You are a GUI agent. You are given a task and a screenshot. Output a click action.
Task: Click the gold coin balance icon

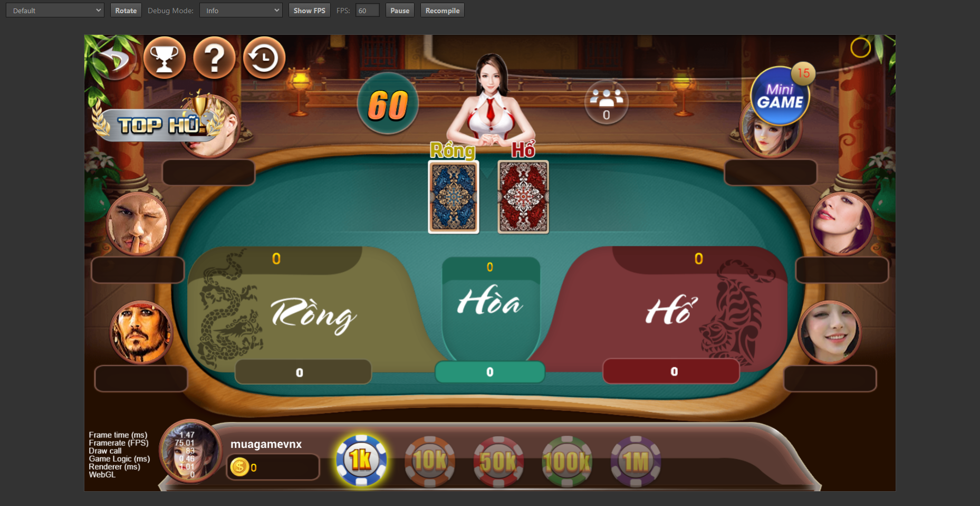point(239,466)
